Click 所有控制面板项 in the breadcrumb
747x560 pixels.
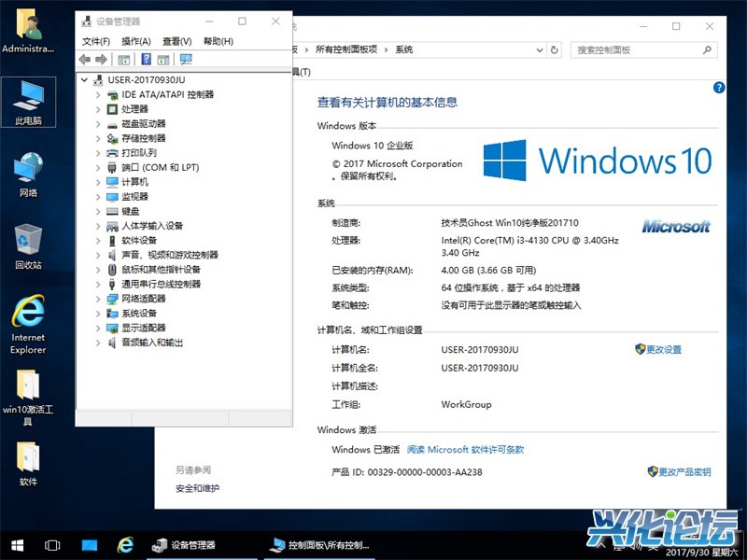coord(346,49)
